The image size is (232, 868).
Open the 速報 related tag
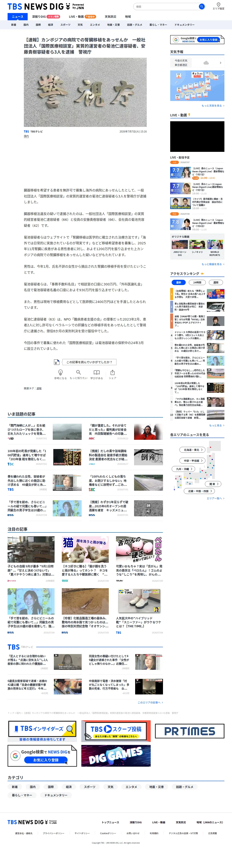(39, 389)
